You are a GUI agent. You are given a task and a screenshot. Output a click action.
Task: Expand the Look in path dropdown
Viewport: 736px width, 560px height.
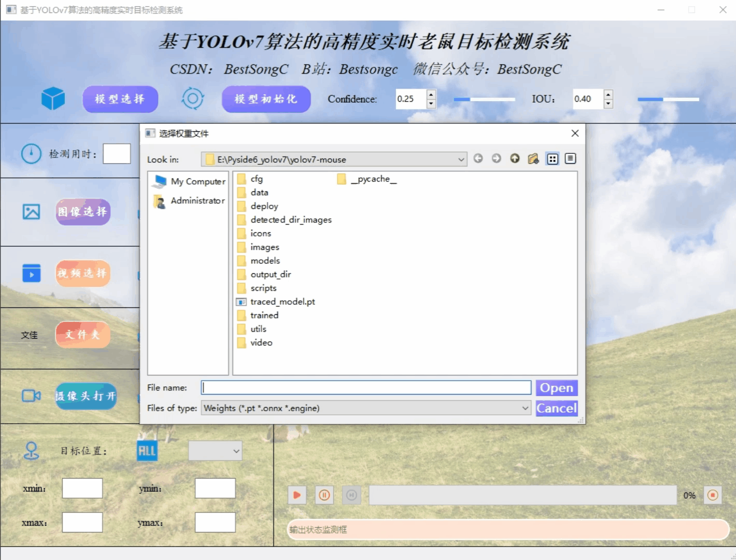tap(461, 159)
